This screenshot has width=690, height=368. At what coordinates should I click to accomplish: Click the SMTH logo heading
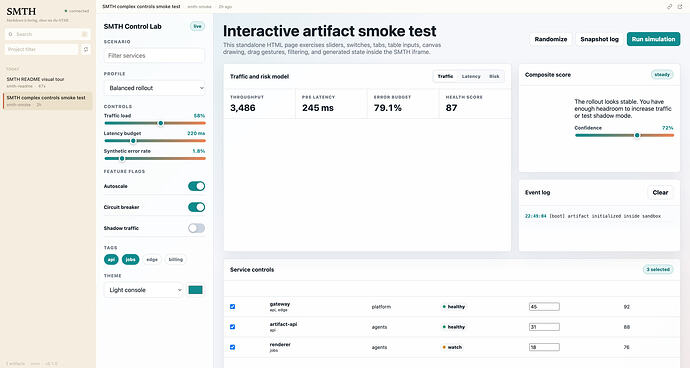[x=21, y=11]
